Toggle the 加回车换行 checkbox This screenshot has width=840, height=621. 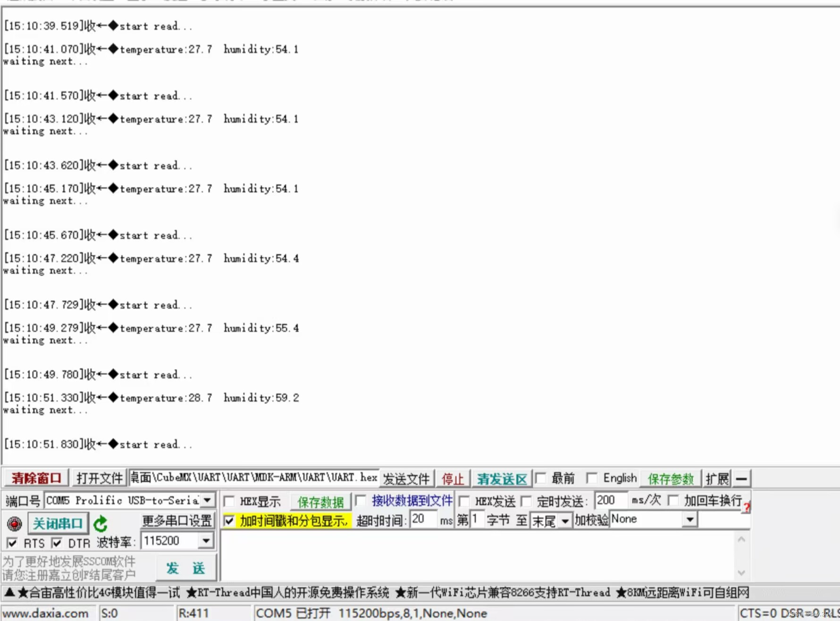tap(673, 500)
